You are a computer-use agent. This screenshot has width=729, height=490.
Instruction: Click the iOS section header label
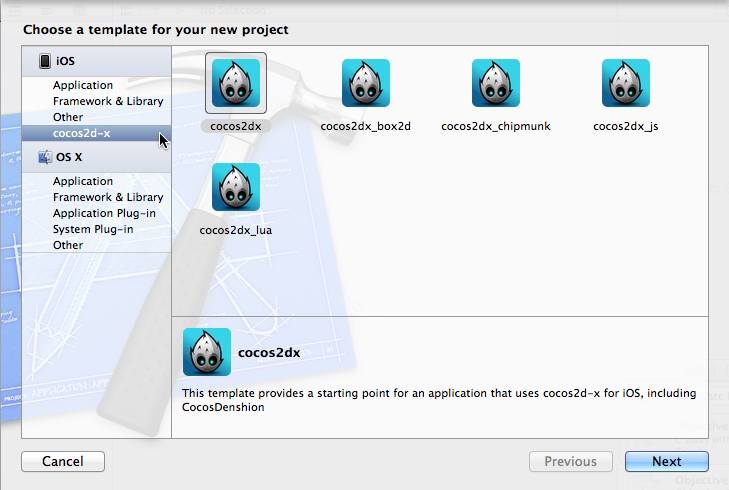click(x=65, y=61)
